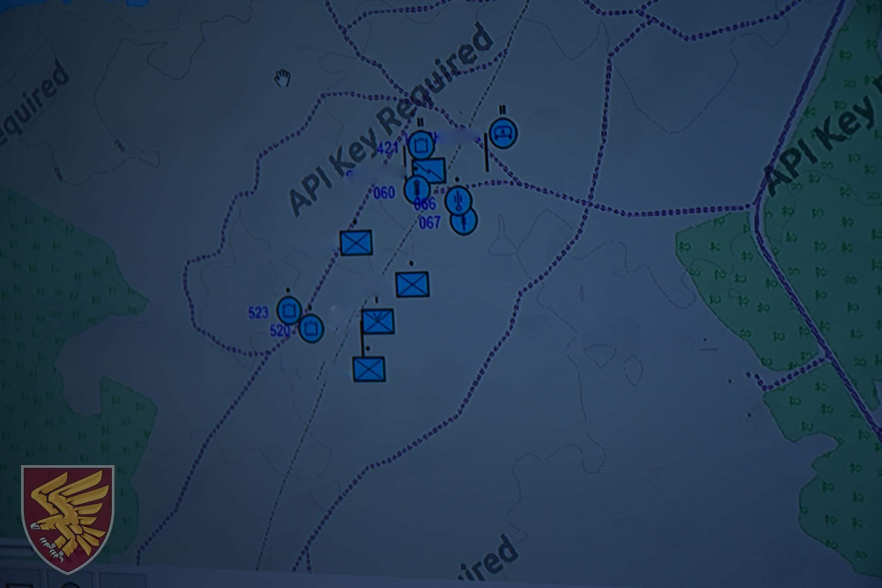Screen dimensions: 882x588
Task: Click the circular marker beside label 066
Action: point(458,200)
